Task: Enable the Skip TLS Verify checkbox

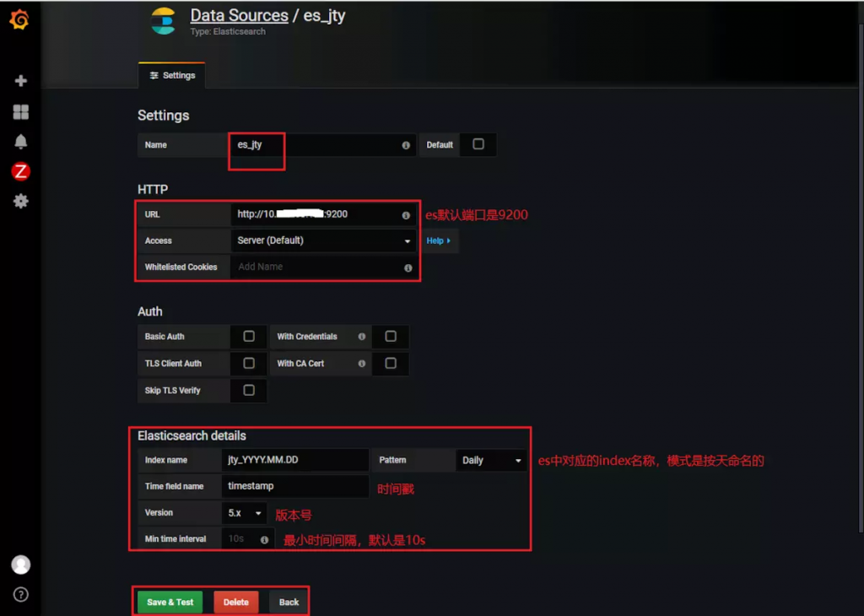Action: click(x=249, y=390)
